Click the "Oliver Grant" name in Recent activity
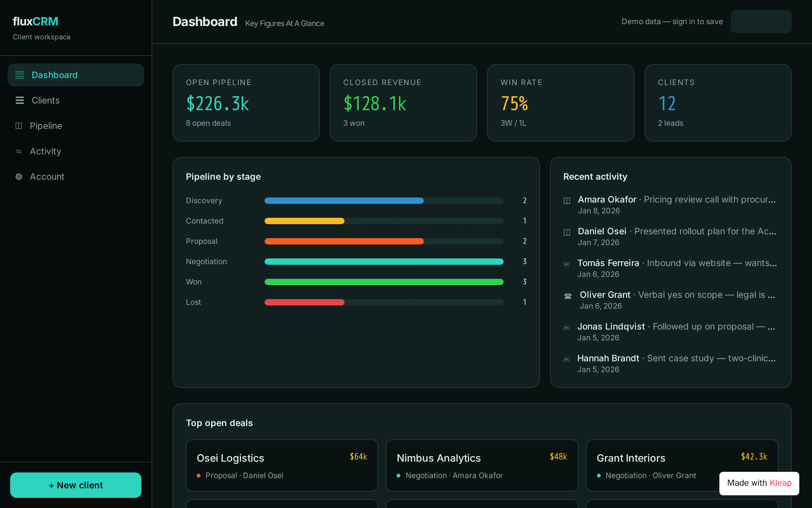812x508 pixels. [605, 295]
